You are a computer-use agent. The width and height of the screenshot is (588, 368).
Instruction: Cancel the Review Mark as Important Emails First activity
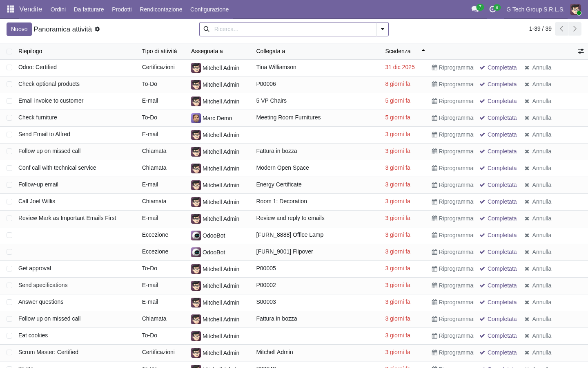click(538, 218)
